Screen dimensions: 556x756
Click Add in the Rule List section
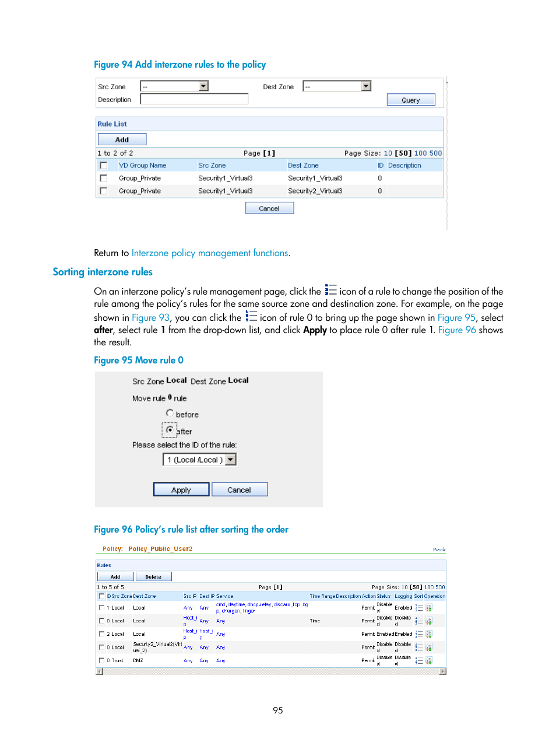(x=122, y=139)
